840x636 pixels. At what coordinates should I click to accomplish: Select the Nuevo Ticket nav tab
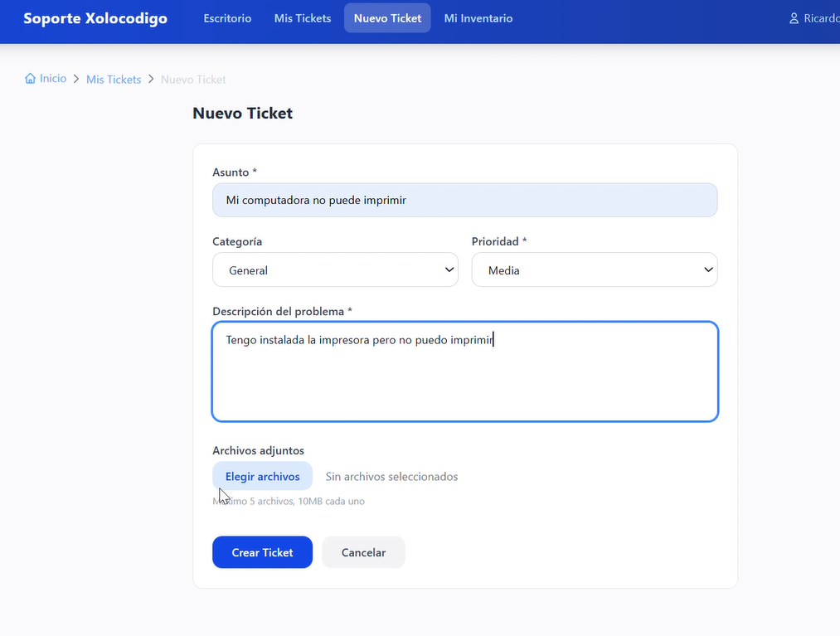387,18
